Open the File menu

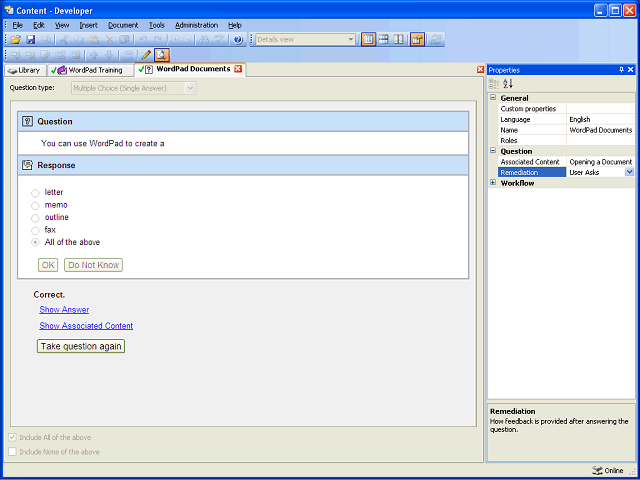pyautogui.click(x=18, y=25)
